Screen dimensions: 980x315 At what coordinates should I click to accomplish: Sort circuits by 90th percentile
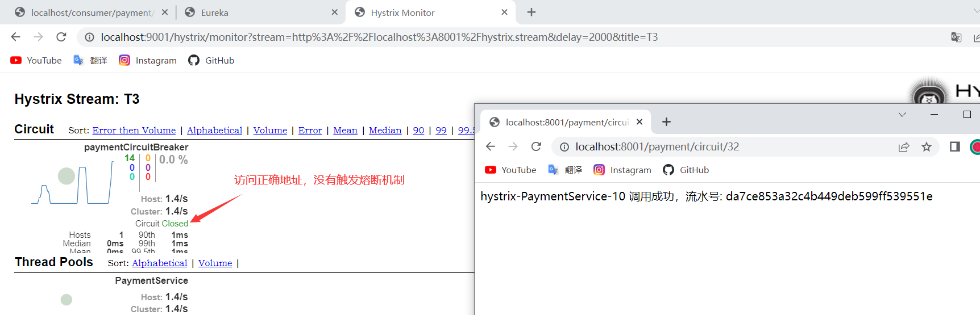[418, 131]
